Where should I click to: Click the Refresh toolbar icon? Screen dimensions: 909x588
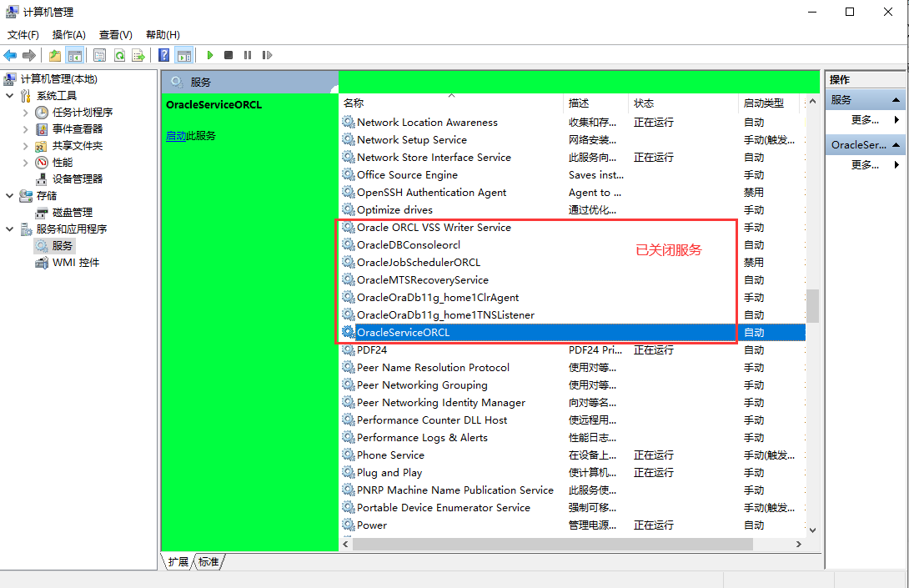point(119,55)
